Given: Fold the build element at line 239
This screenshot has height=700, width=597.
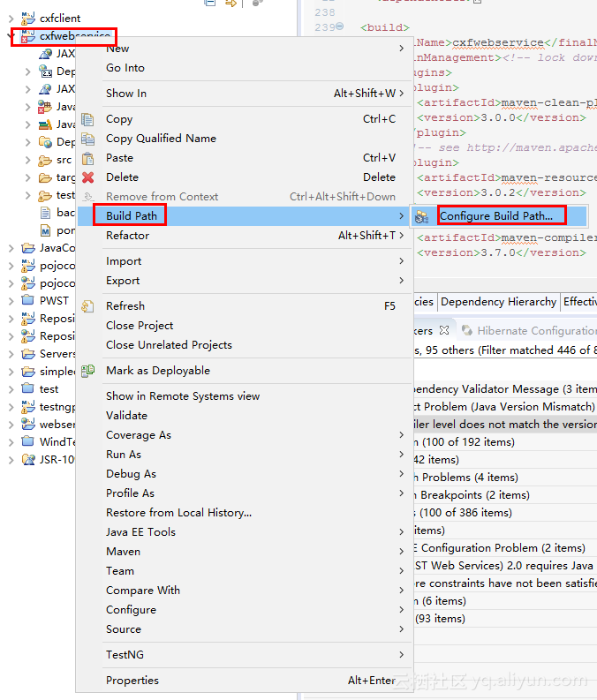Looking at the screenshot, I should click(x=339, y=26).
